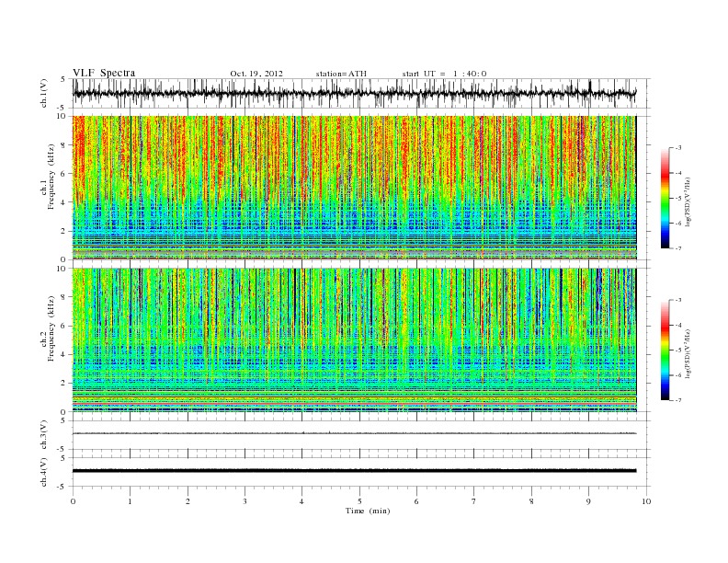Image resolution: width=728 pixels, height=563 pixels.
Task: Click the ch.2 spectrogram color scale bar
Action: click(x=665, y=350)
